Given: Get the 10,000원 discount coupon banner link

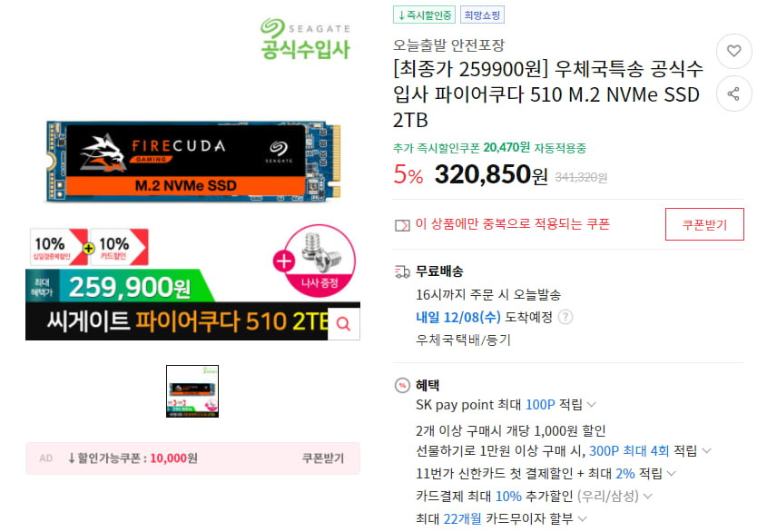Looking at the screenshot, I should [192, 458].
